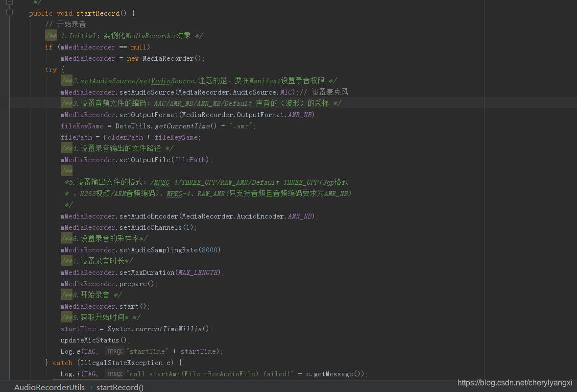Click the updateMicStatus() call
Image resolution: width=577 pixels, height=392 pixels.
pos(94,340)
